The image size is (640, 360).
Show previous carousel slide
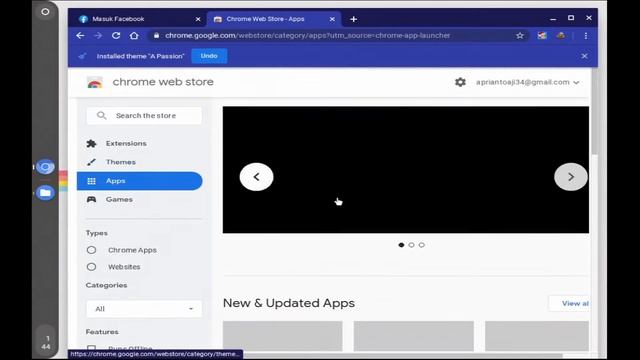click(256, 177)
